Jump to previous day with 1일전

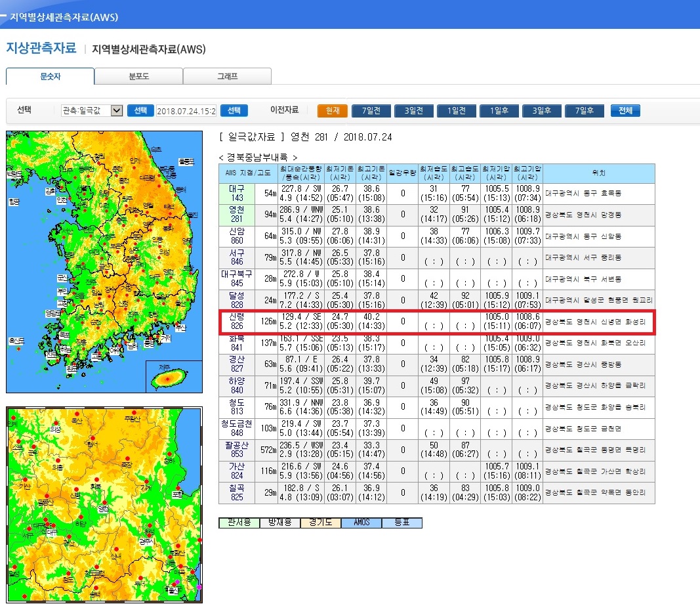click(456, 111)
